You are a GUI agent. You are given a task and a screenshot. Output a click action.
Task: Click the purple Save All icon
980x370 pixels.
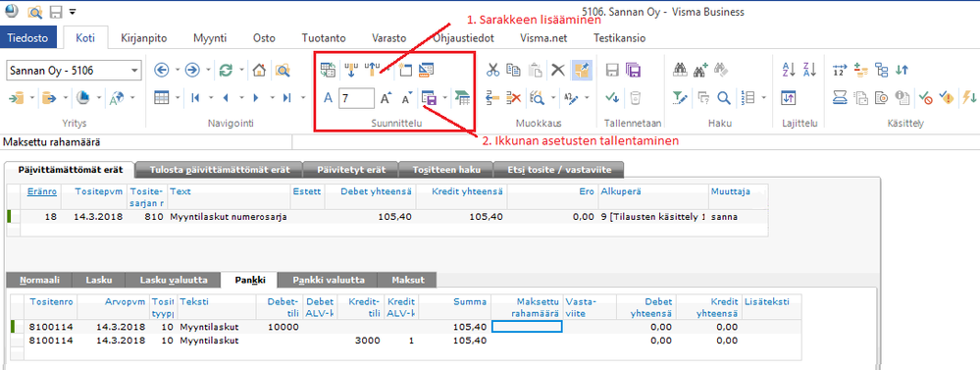point(634,70)
